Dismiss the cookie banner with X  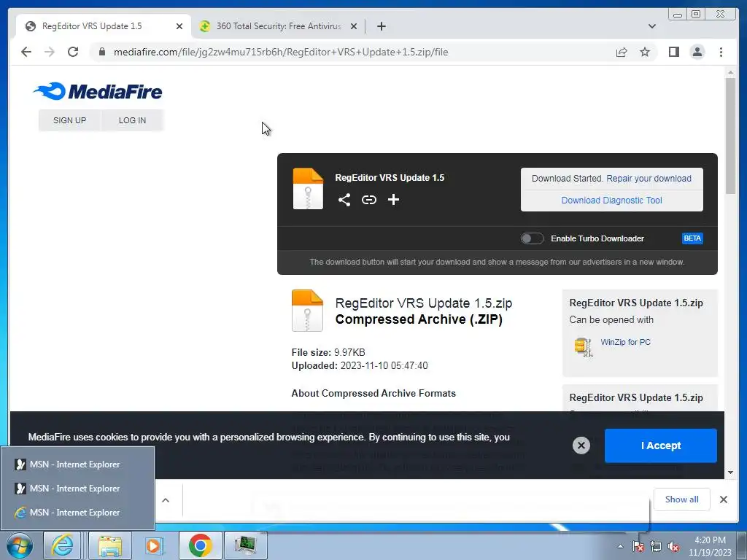(581, 446)
